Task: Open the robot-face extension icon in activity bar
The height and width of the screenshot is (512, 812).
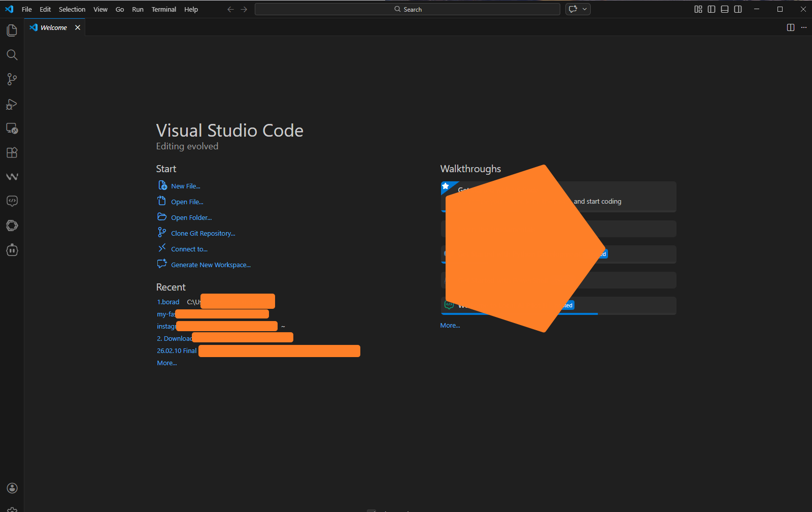Action: (x=12, y=250)
